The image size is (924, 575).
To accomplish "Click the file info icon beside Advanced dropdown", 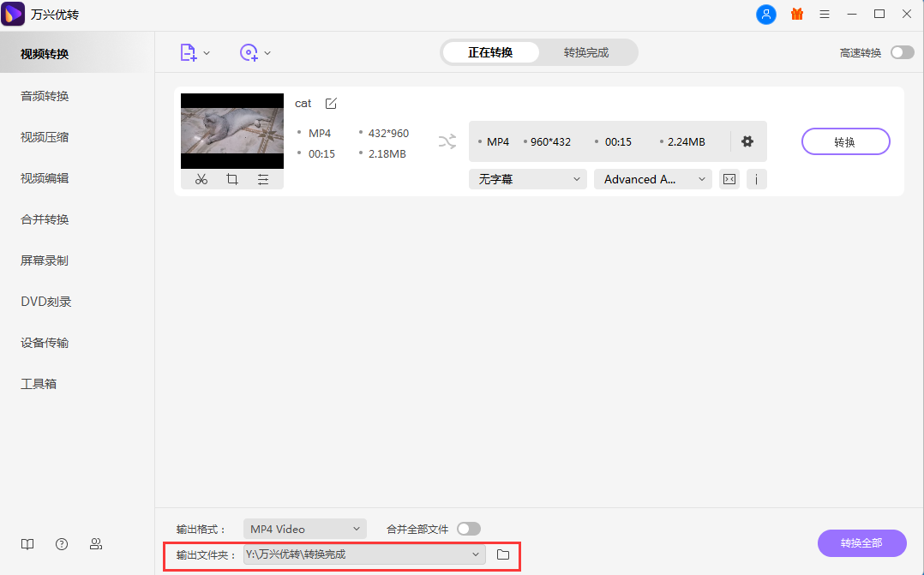I will 755,179.
